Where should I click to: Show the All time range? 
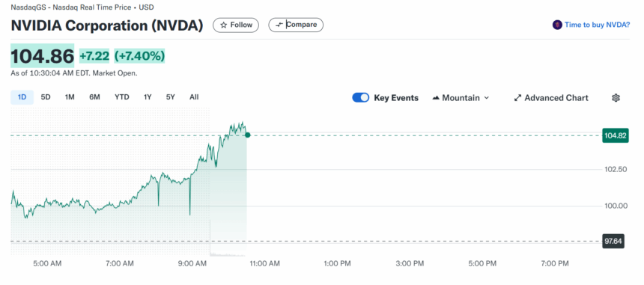click(x=194, y=97)
